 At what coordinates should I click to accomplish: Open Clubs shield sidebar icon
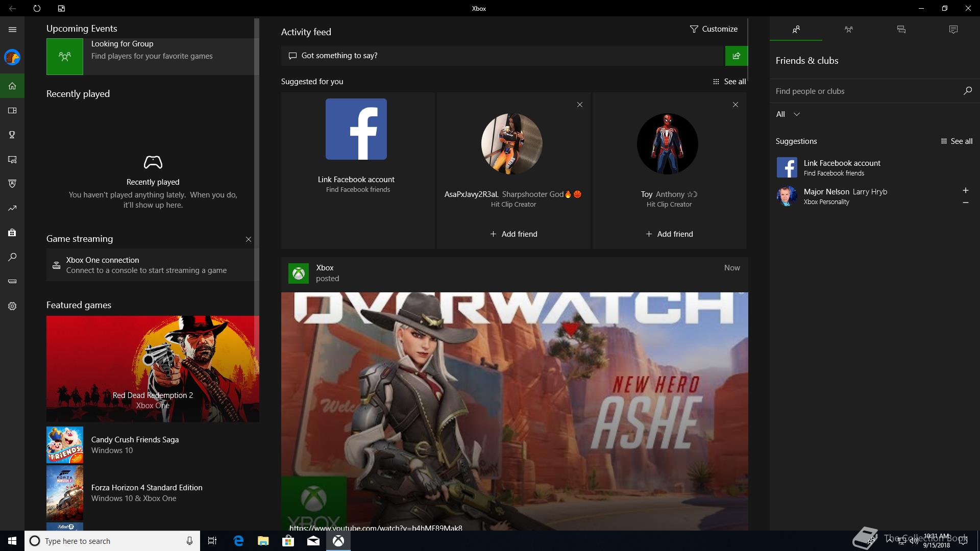click(x=12, y=184)
